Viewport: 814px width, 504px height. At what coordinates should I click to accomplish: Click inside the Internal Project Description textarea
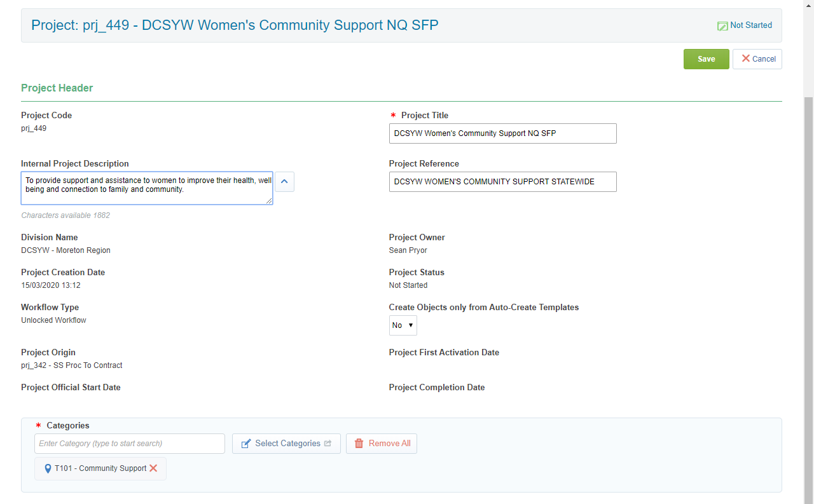tap(147, 188)
